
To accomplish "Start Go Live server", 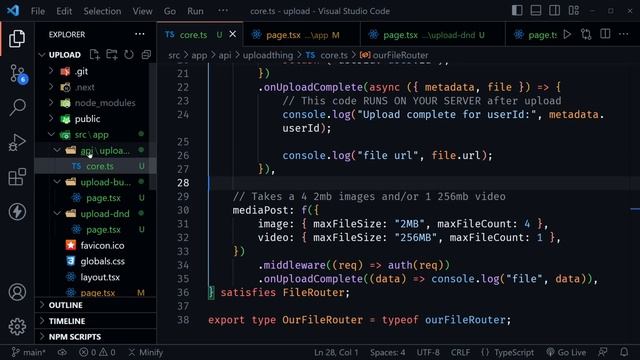I will [566, 352].
